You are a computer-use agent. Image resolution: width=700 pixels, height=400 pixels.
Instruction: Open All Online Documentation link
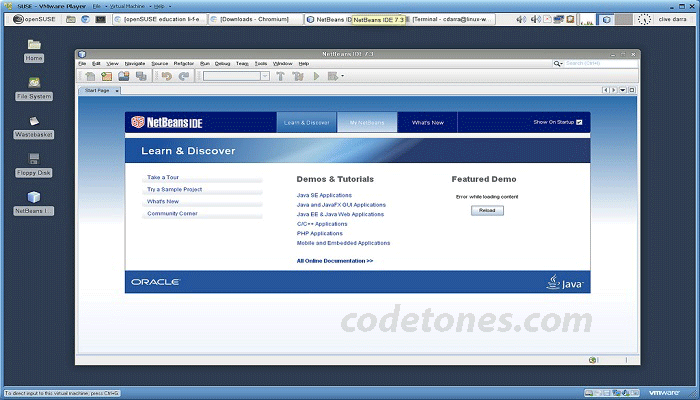335,261
